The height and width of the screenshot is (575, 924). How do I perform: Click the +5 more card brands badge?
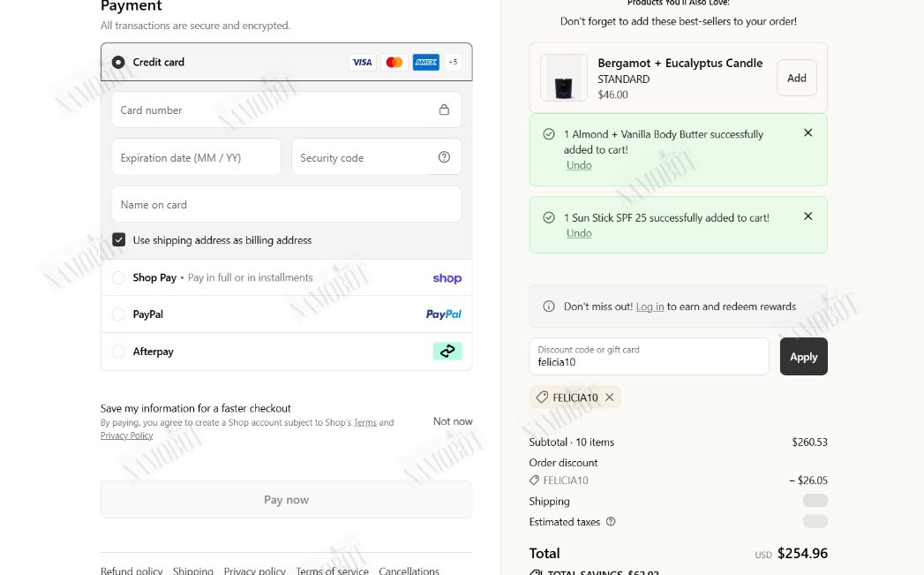click(453, 62)
